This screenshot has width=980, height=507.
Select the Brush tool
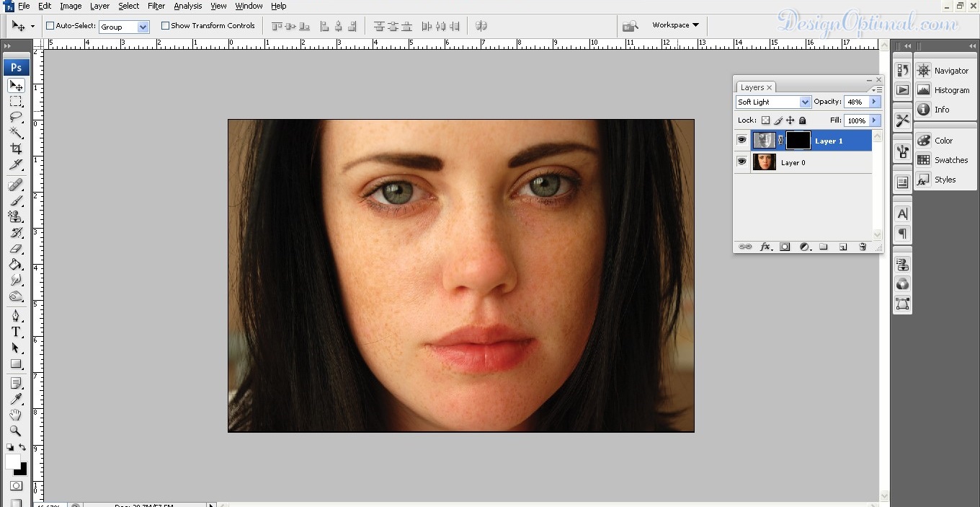tap(16, 200)
